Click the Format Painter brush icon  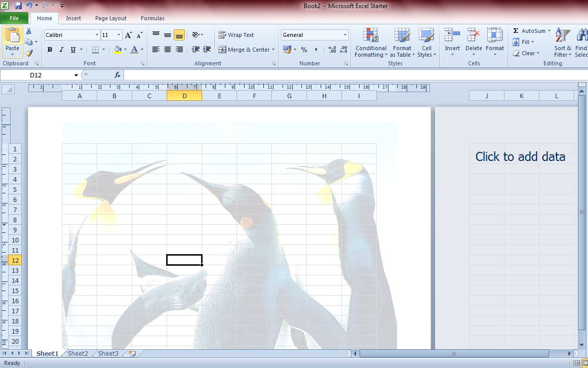click(29, 53)
